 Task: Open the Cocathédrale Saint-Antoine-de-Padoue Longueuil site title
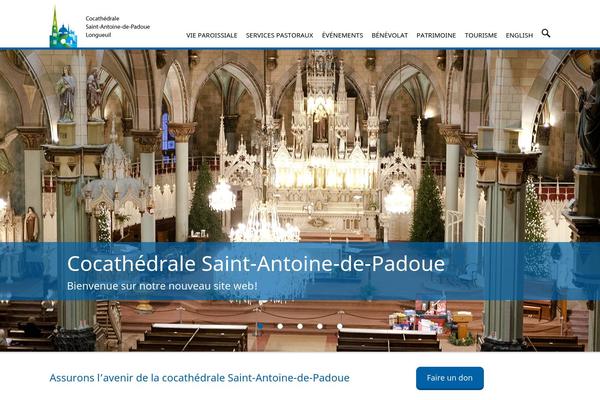tap(117, 26)
